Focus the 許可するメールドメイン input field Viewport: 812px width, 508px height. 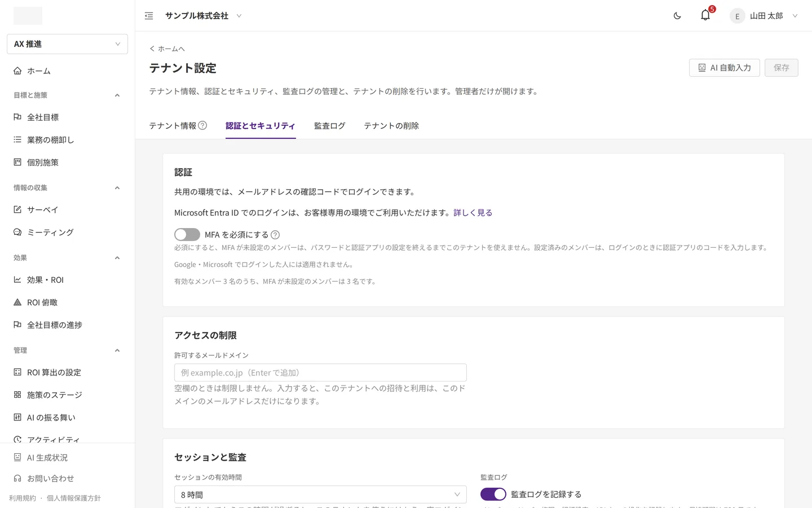320,373
